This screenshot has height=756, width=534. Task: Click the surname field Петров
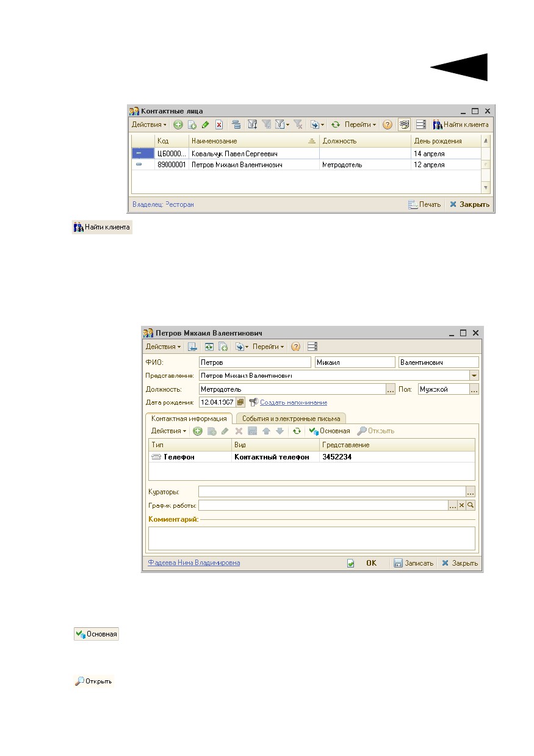tap(254, 362)
